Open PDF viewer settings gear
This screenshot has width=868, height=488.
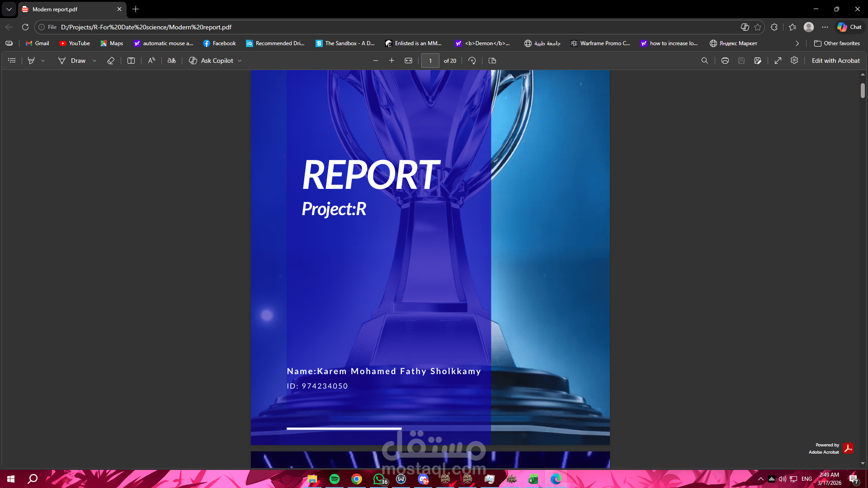(795, 60)
